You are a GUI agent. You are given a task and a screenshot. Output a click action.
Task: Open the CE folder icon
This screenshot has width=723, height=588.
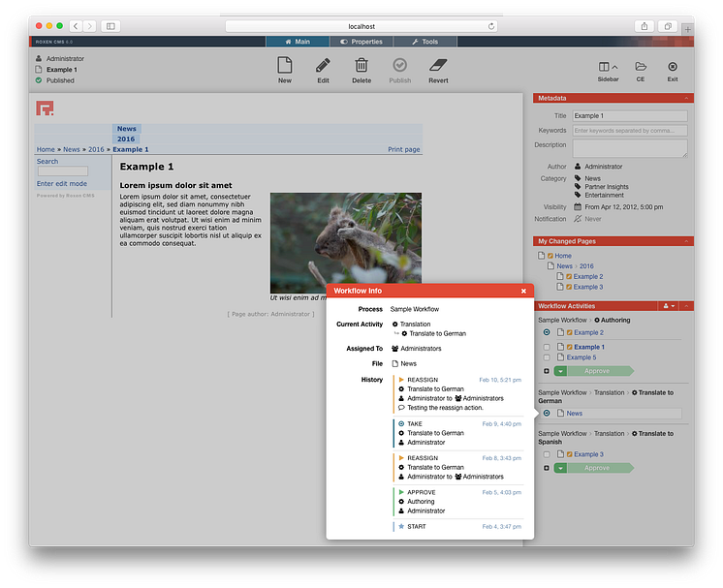click(641, 67)
